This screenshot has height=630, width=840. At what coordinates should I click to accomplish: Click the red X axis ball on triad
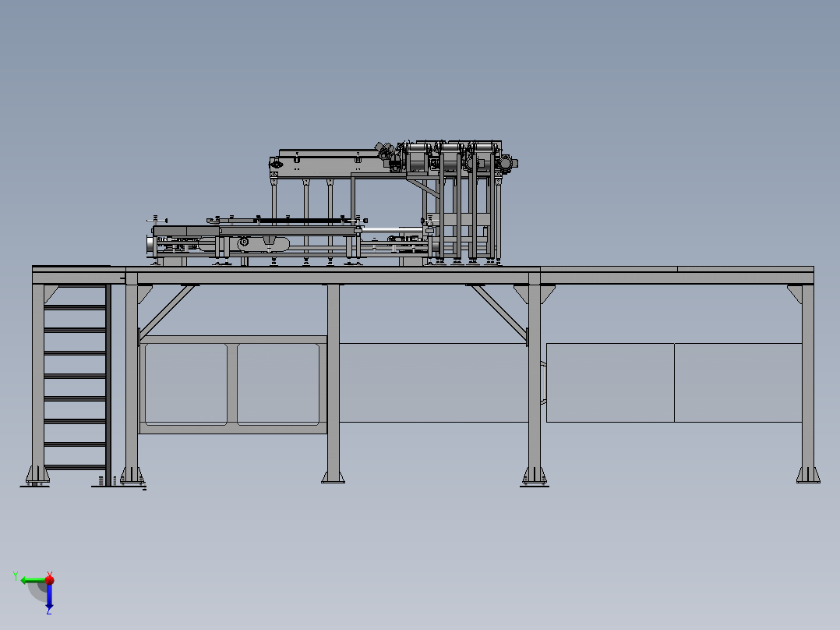49,580
